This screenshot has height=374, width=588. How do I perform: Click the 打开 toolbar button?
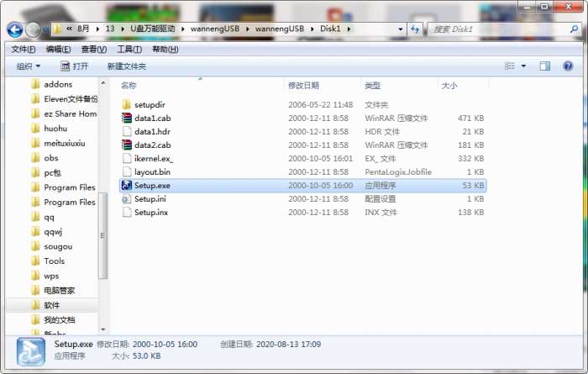(x=75, y=66)
